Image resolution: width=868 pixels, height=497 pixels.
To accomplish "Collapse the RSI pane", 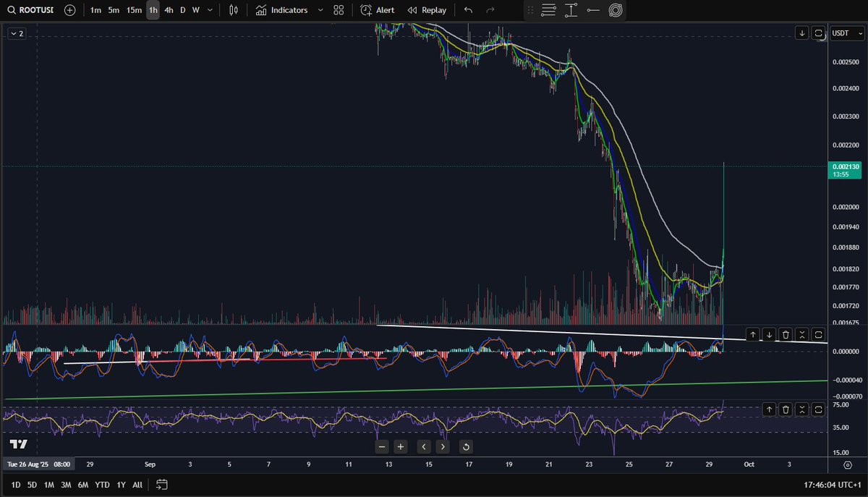I will pos(802,409).
